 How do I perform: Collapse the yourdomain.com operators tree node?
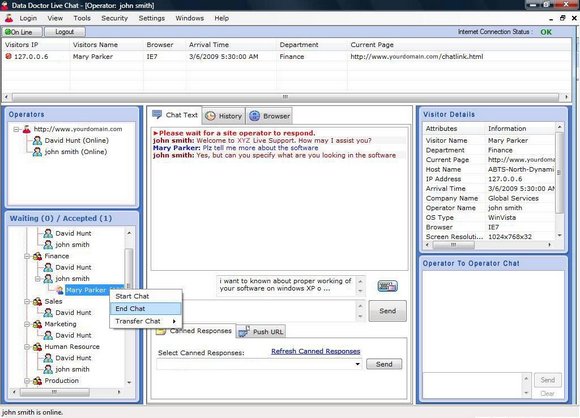click(x=16, y=129)
